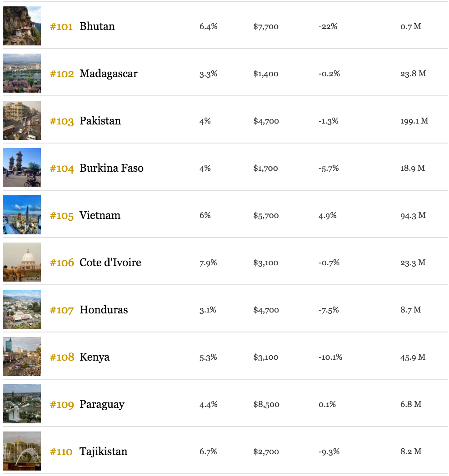Open the Cote d'Ivoire basilica thumbnail
Screen dimensions: 449x476
click(22, 262)
